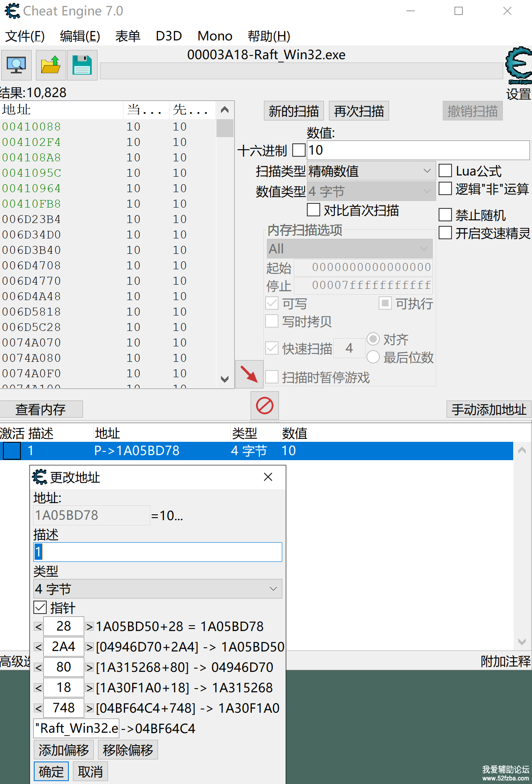532x784 pixels.
Task: Toggle the activation box for entry 1
Action: click(x=12, y=451)
